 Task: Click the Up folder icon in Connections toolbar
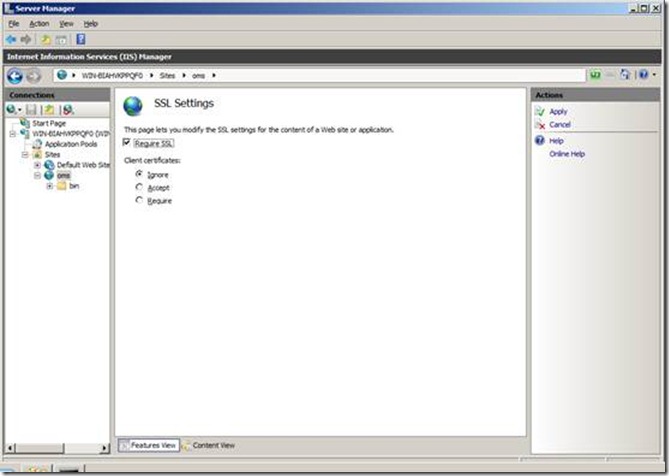(x=49, y=110)
